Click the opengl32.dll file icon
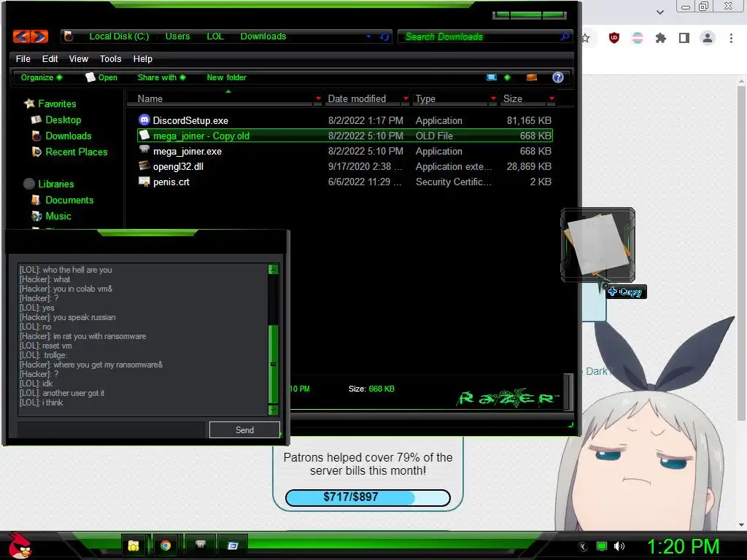Screen dimensions: 747x560 click(144, 166)
